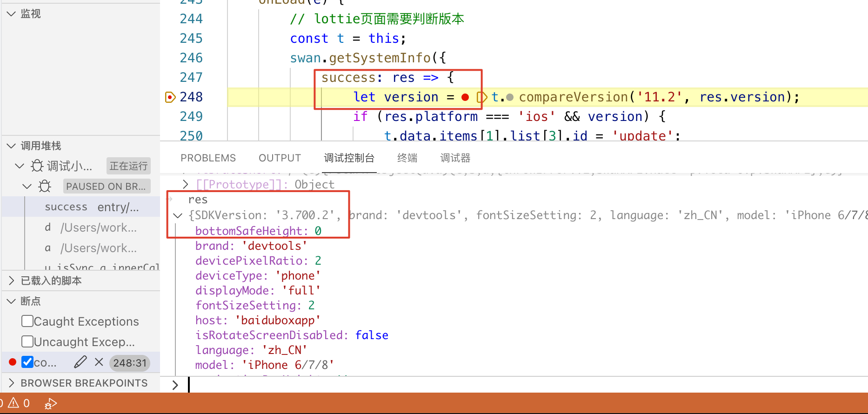This screenshot has height=414, width=868.
Task: Switch to the PROBLEMS tab
Action: 208,158
